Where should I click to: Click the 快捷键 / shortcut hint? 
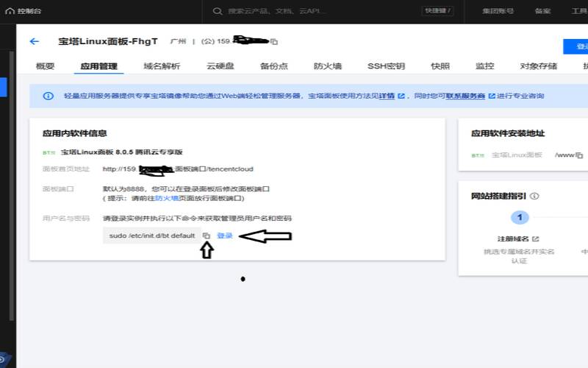point(437,10)
